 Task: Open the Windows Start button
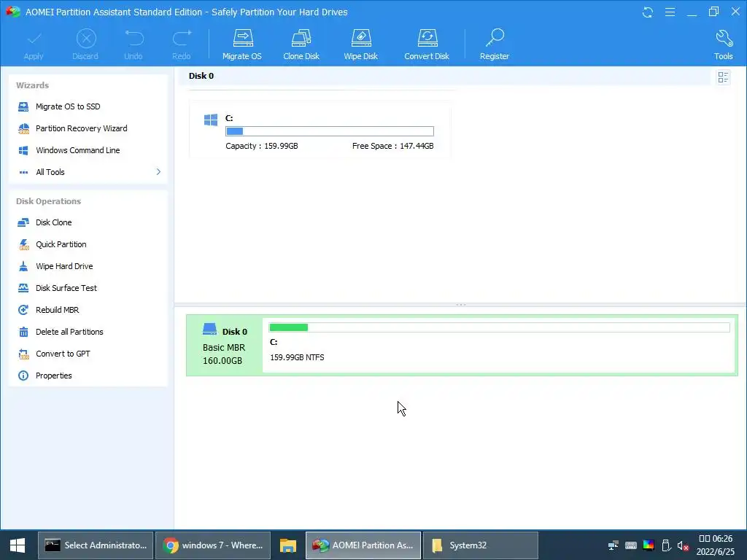(x=18, y=545)
